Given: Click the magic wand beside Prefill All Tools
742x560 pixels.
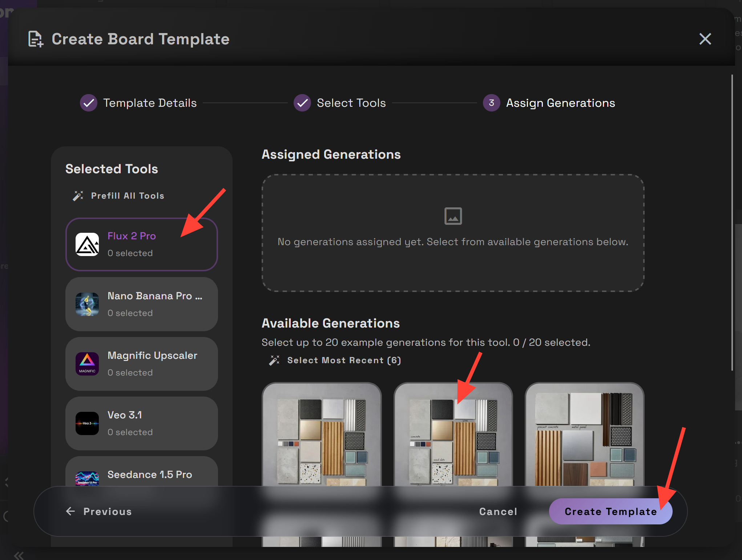Looking at the screenshot, I should pos(78,196).
